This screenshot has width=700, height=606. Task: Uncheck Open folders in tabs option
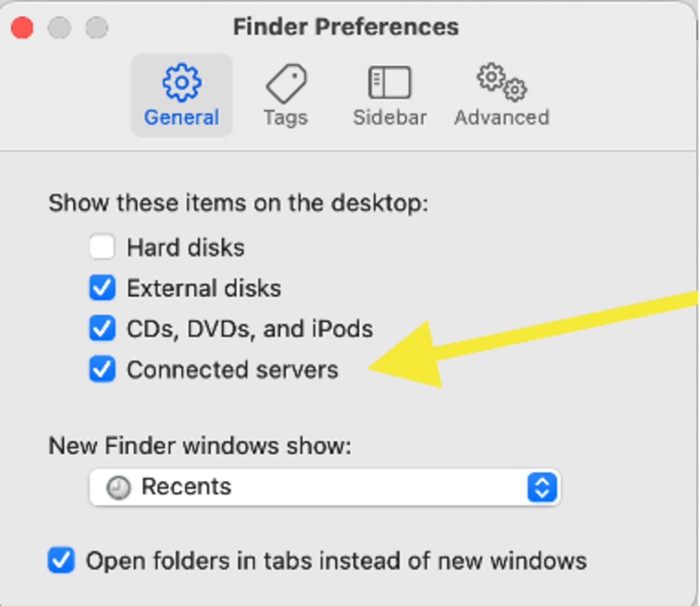[61, 561]
